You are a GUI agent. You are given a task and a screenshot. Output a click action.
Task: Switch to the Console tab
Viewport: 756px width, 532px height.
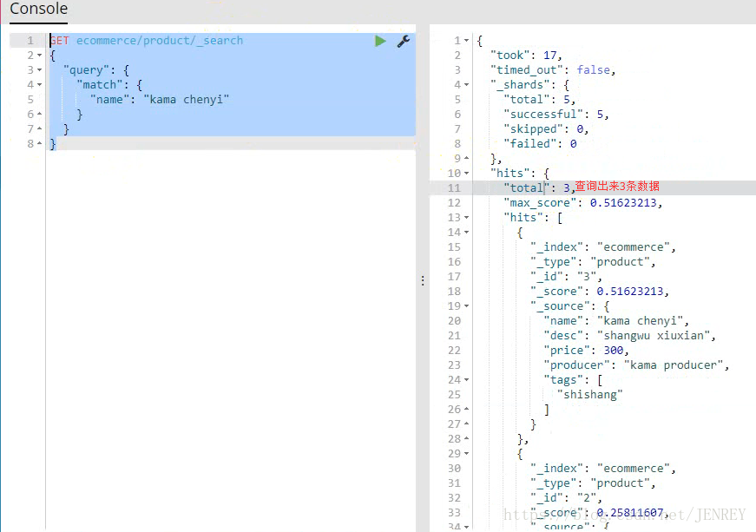(x=38, y=9)
